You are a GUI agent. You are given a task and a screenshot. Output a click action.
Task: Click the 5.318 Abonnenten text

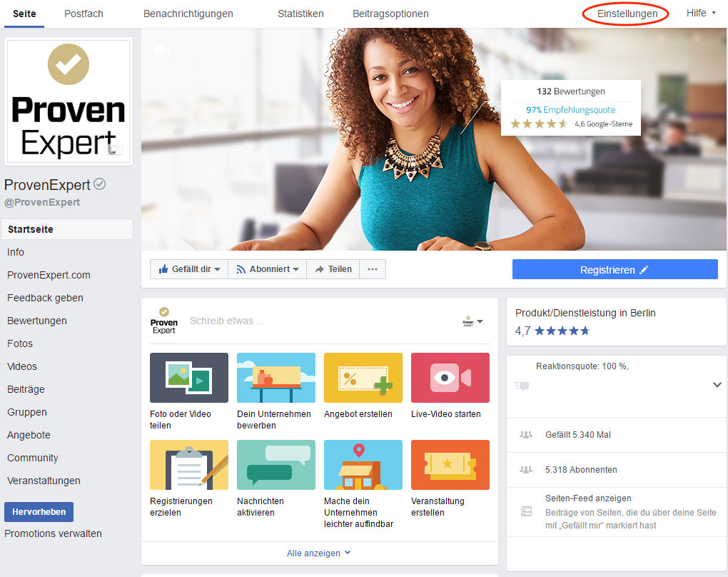coord(581,470)
